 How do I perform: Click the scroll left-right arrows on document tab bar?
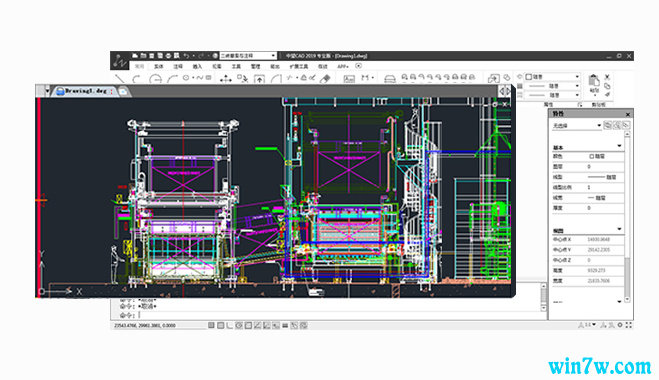pos(504,91)
